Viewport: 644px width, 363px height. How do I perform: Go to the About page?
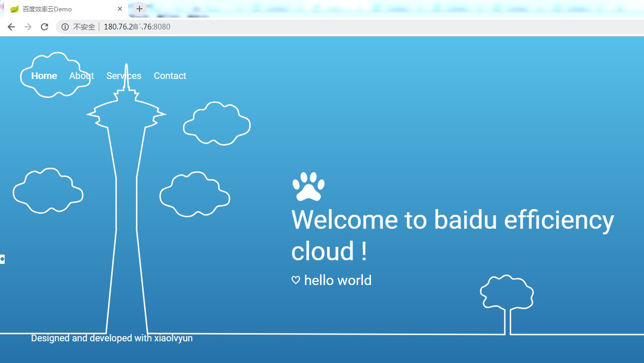coord(82,76)
